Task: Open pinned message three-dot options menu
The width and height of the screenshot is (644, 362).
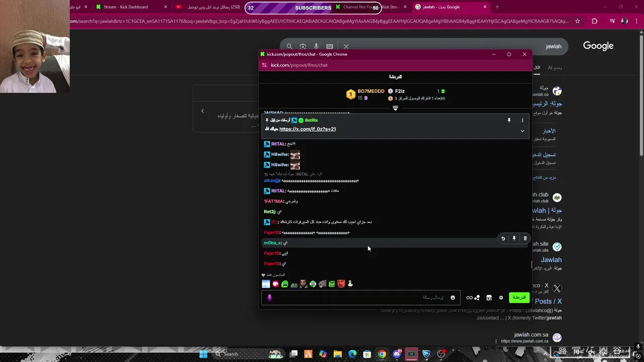Action: [522, 120]
